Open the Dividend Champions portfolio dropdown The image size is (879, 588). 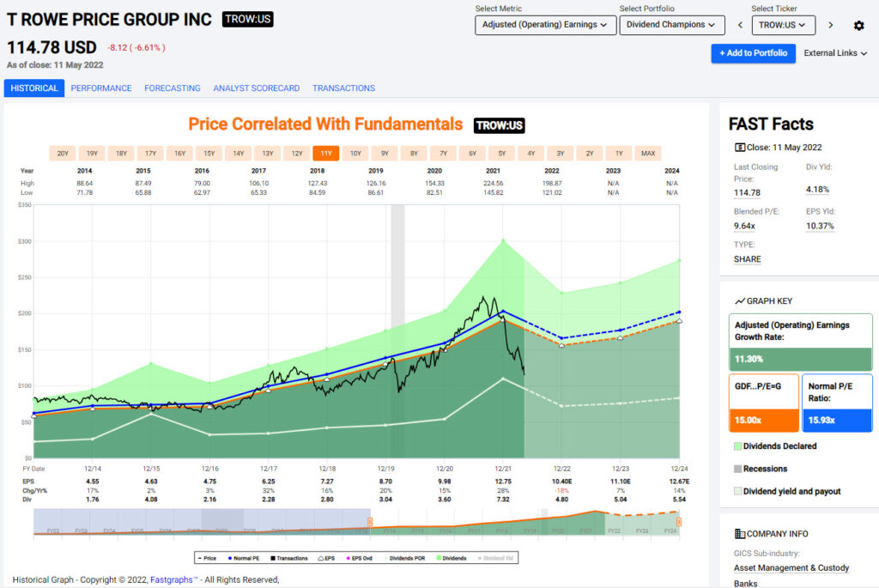click(672, 25)
